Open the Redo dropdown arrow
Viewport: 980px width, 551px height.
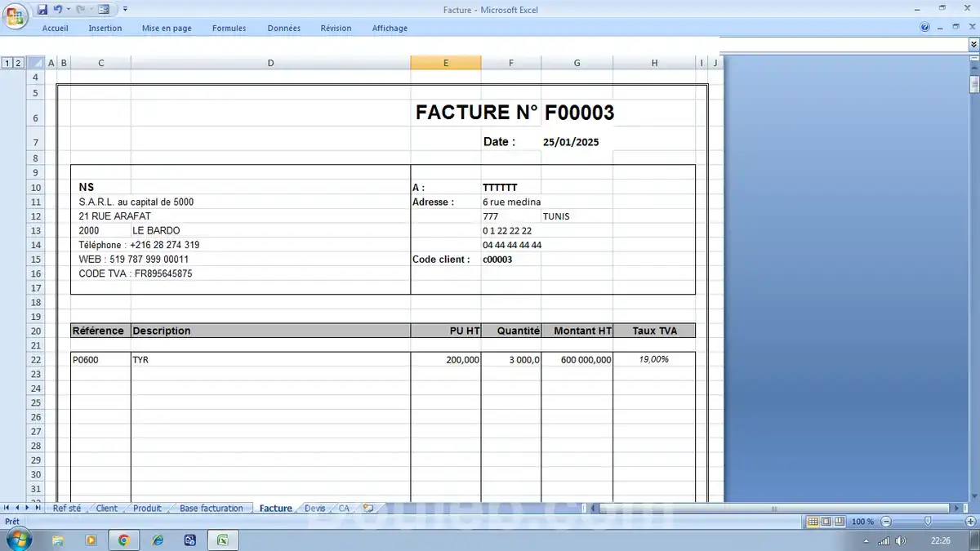(90, 9)
